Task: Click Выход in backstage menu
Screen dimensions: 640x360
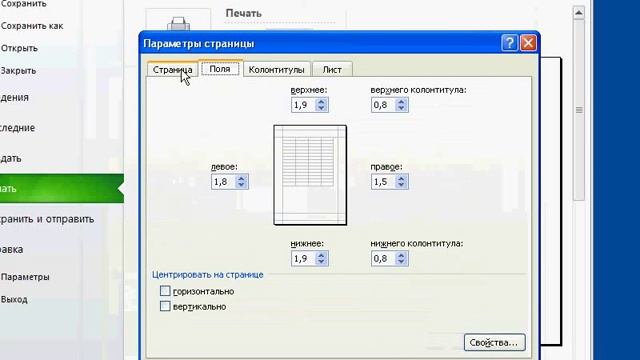Action: click(14, 299)
